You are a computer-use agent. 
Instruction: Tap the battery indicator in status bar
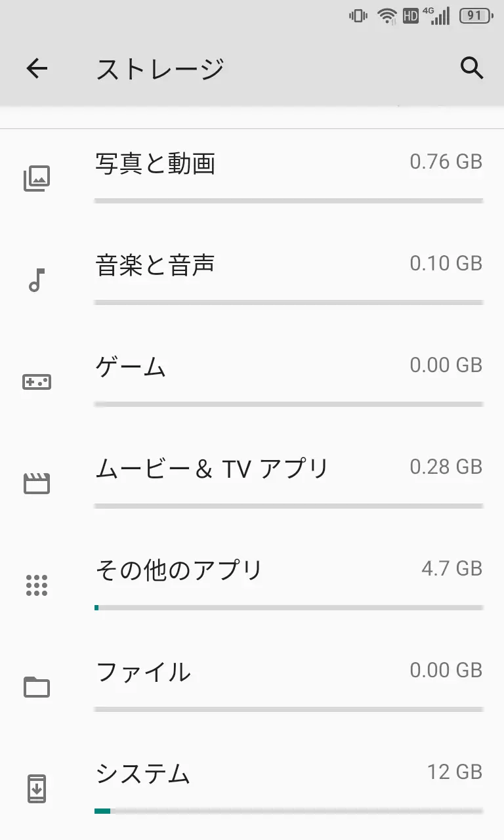coord(475,16)
